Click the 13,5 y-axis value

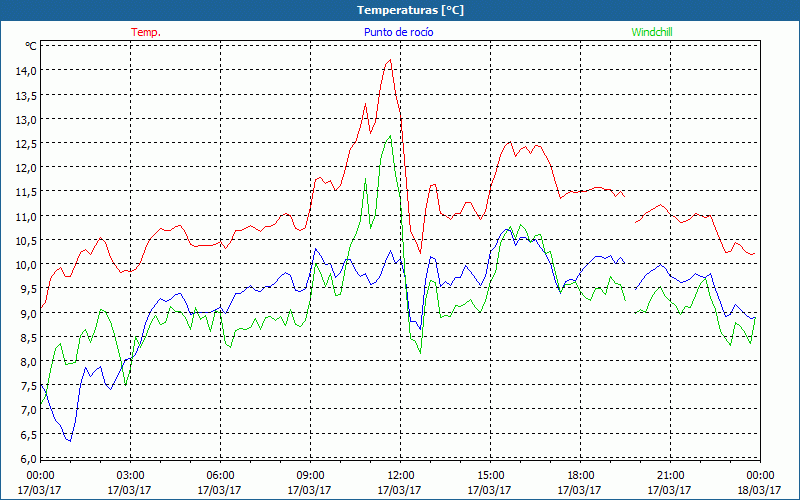coord(26,95)
